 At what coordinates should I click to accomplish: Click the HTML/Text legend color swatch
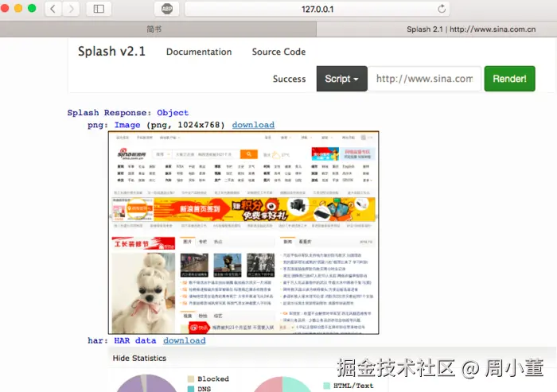pyautogui.click(x=326, y=386)
